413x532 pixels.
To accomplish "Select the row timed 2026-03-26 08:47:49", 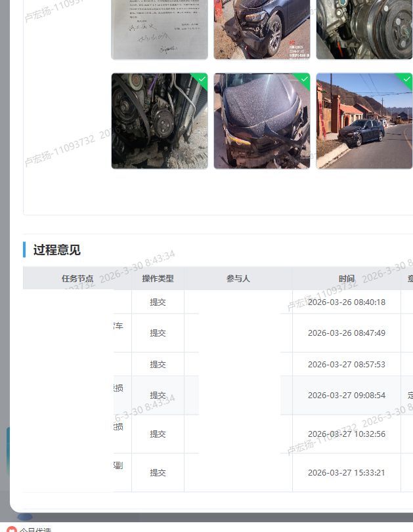I will coord(346,333).
